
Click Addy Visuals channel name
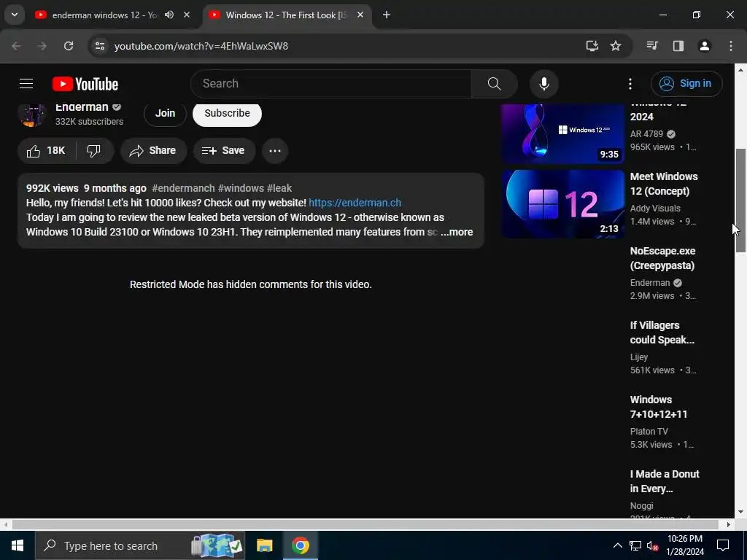pyautogui.click(x=655, y=208)
